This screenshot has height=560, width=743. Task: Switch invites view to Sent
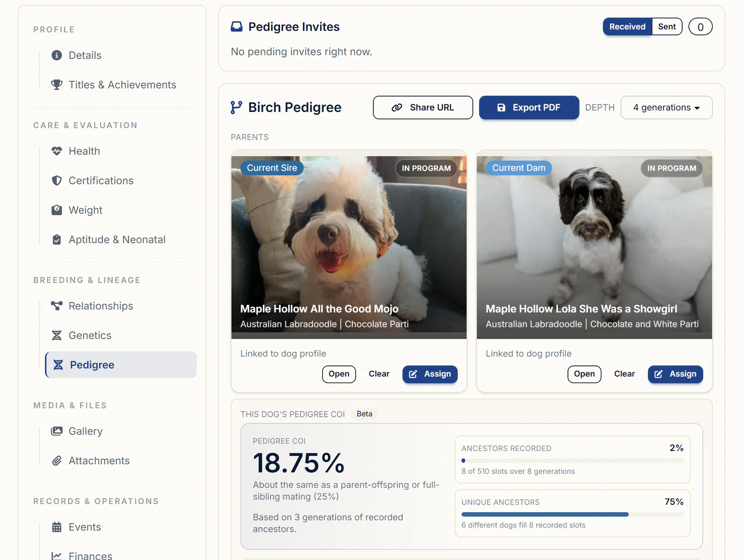click(667, 26)
